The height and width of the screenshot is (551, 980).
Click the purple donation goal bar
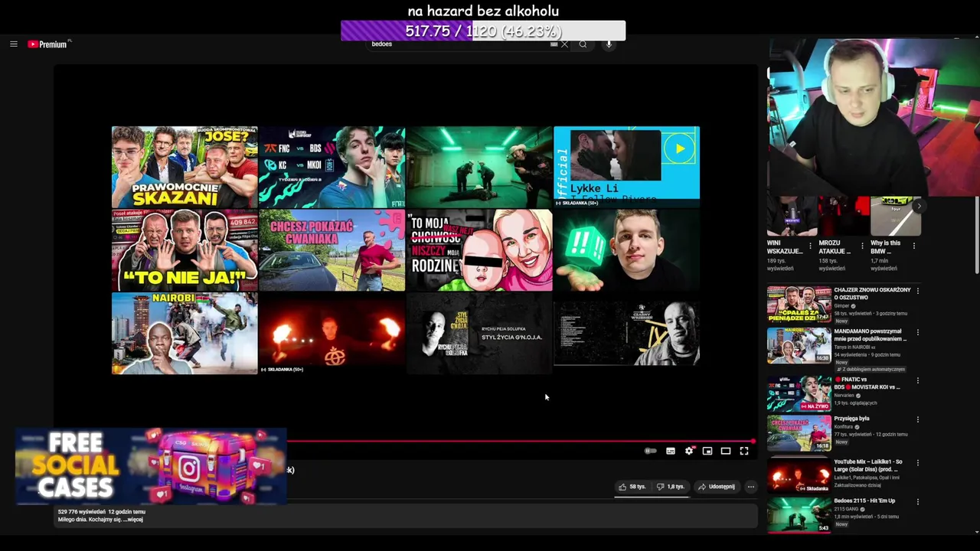tap(483, 31)
